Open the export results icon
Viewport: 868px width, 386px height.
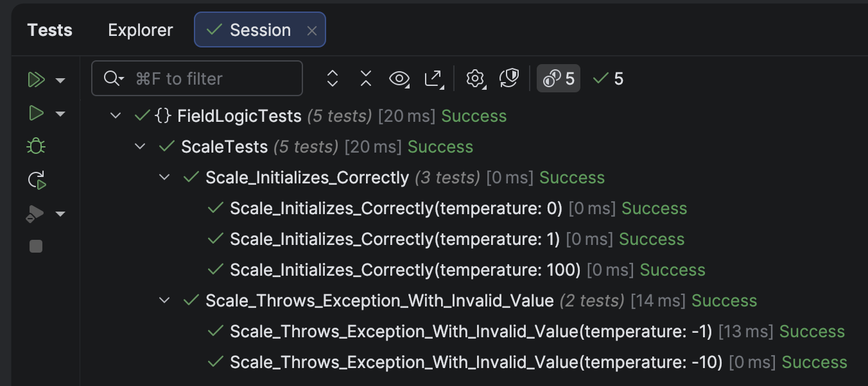pyautogui.click(x=433, y=78)
